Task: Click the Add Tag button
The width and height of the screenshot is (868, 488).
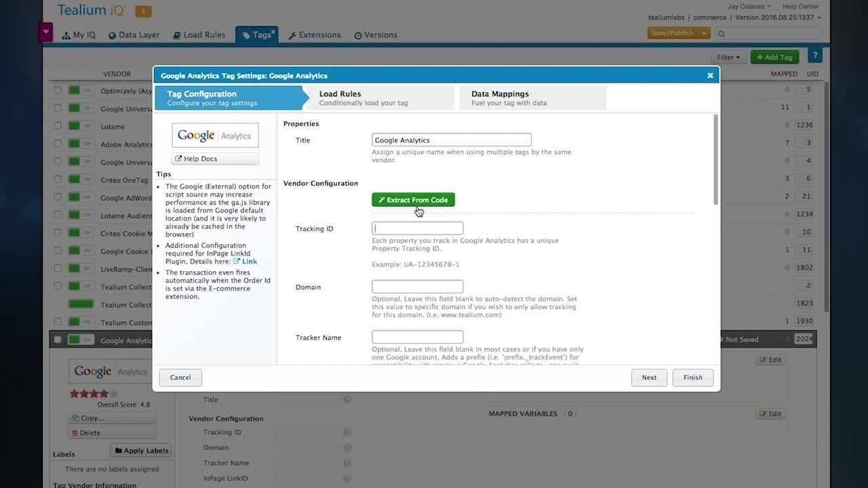Action: tap(774, 58)
